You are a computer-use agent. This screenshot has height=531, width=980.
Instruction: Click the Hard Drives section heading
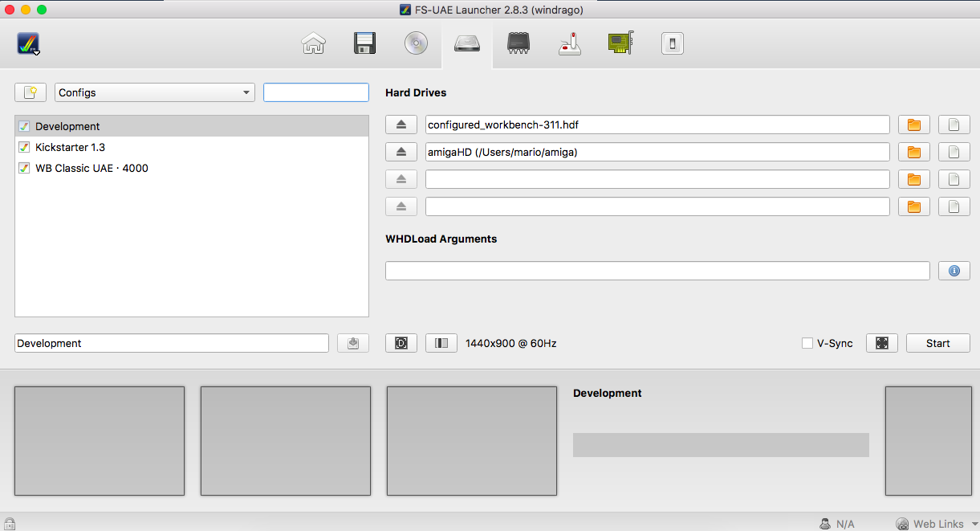(x=416, y=92)
